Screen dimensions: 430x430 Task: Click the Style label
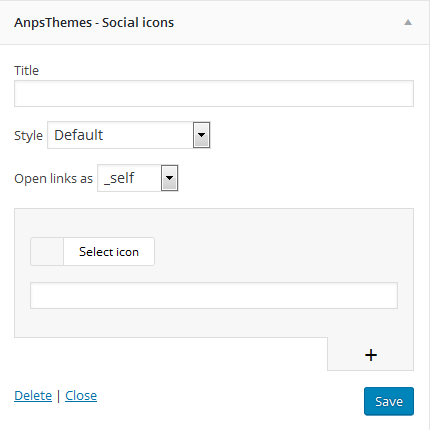tap(28, 136)
